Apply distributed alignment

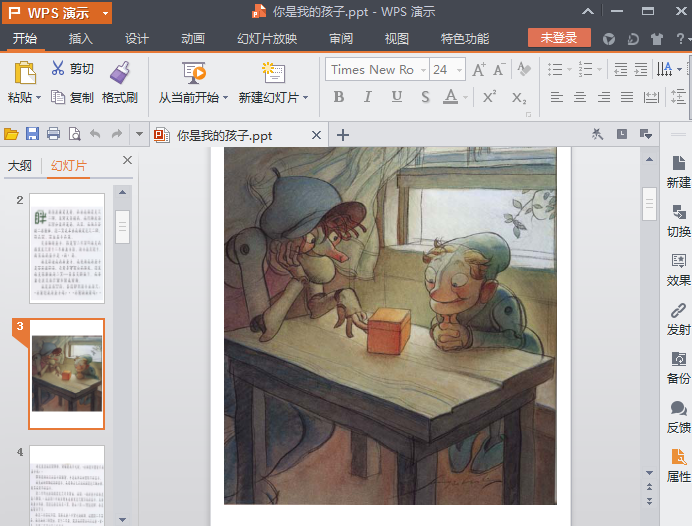pyautogui.click(x=651, y=97)
